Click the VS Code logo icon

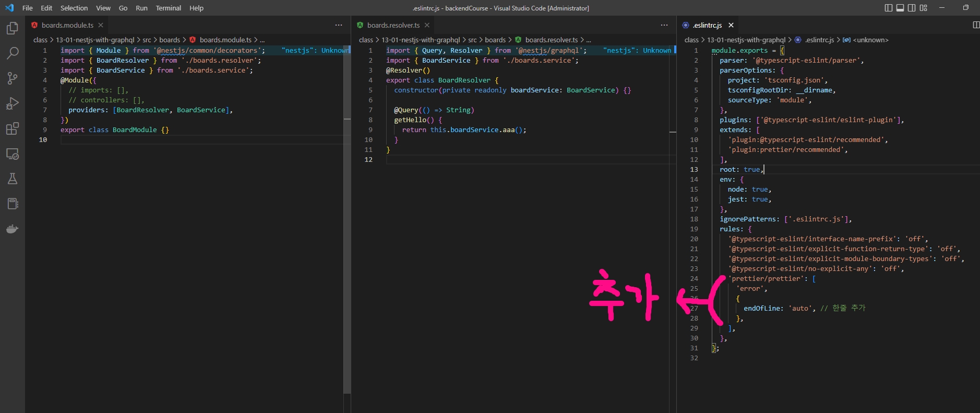point(9,8)
